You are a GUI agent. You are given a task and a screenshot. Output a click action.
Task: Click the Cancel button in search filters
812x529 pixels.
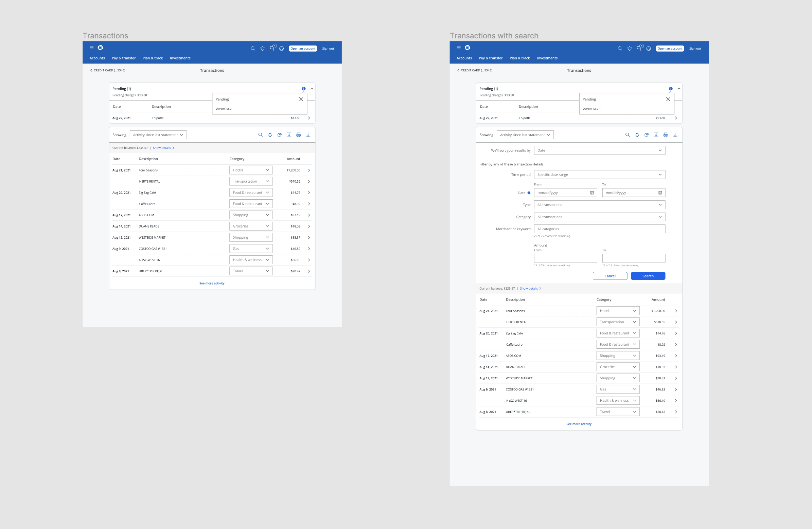click(610, 276)
